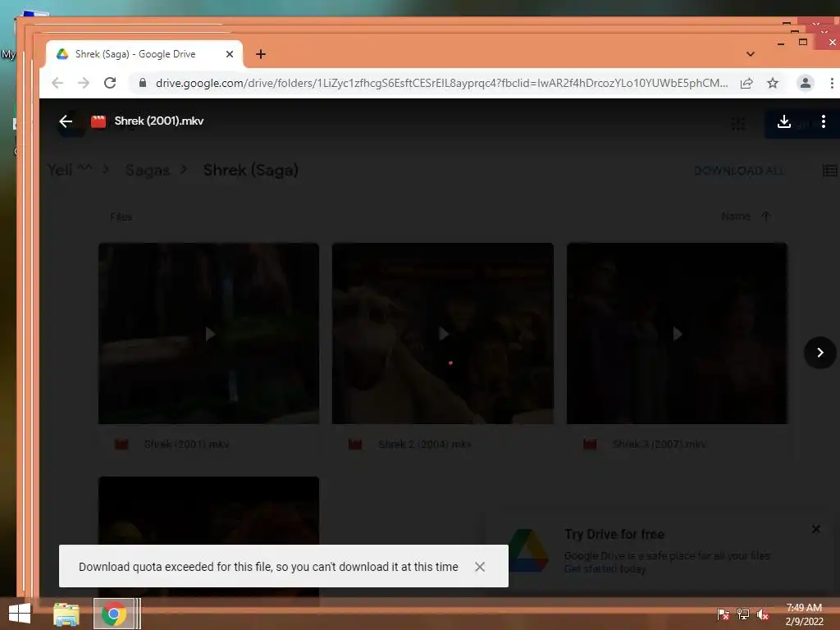This screenshot has width=840, height=630.
Task: Open more actions menu in preview header
Action: point(824,121)
